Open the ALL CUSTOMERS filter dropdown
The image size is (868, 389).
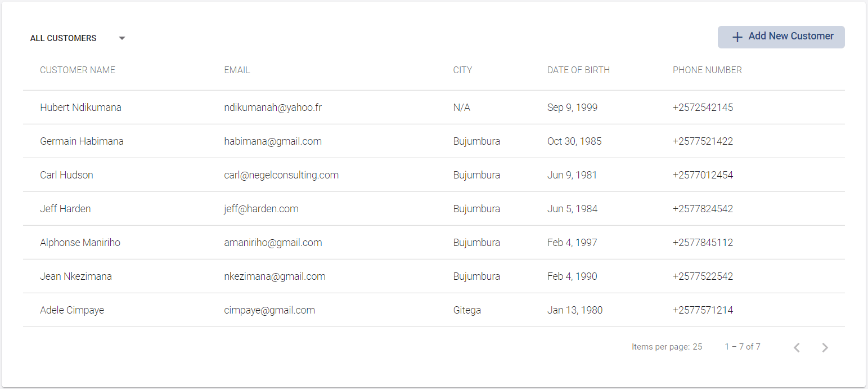[78, 38]
